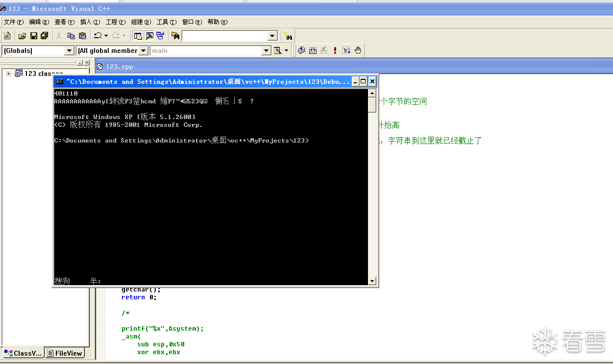Open the 帮助 (Help) menu

click(218, 22)
